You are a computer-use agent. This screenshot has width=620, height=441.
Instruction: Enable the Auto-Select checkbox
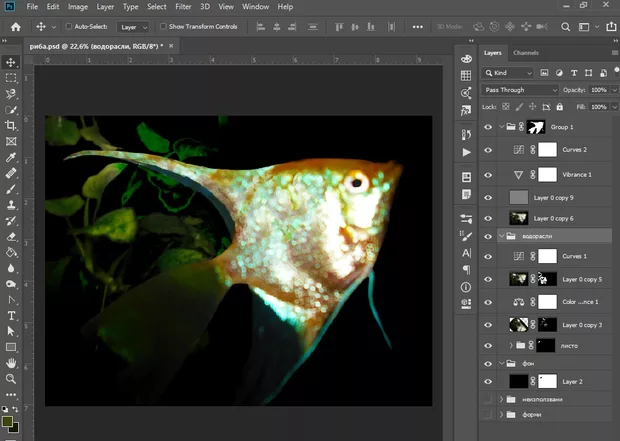point(69,27)
